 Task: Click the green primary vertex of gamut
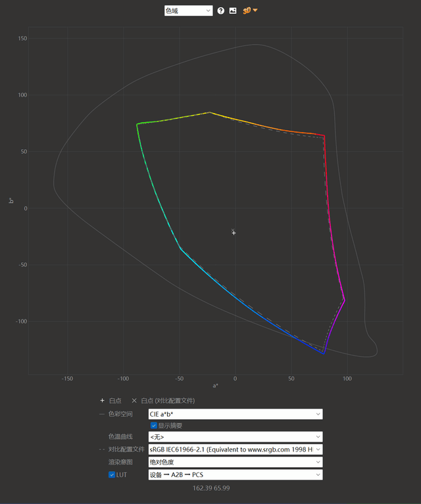(x=137, y=124)
